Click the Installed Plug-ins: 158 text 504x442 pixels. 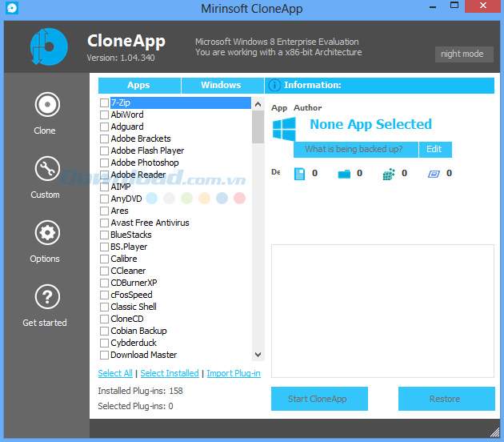140,391
